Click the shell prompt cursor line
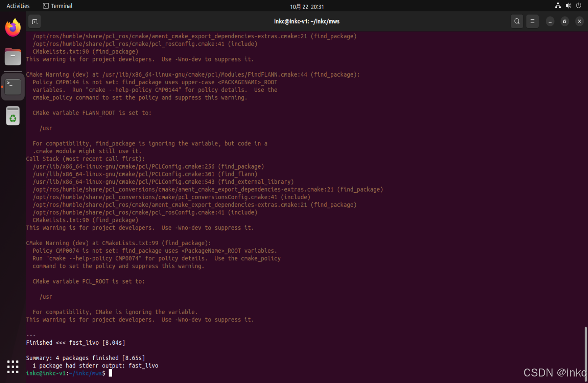Screen dimensions: 588x383 110,373
